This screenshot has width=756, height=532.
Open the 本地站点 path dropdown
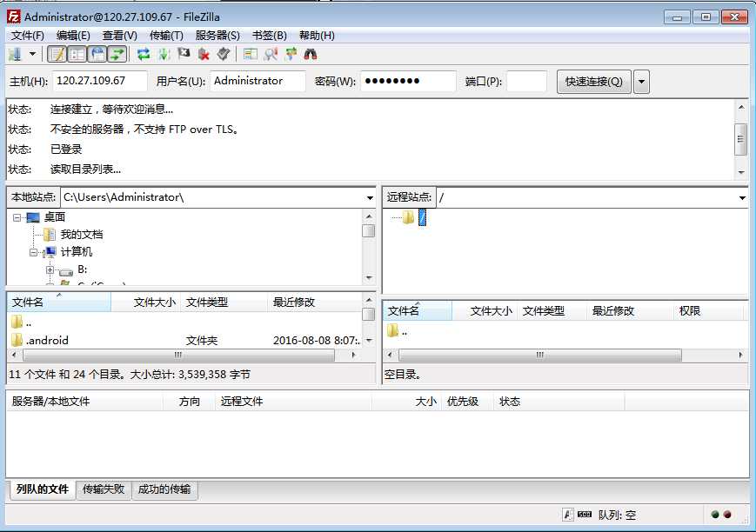tap(370, 197)
